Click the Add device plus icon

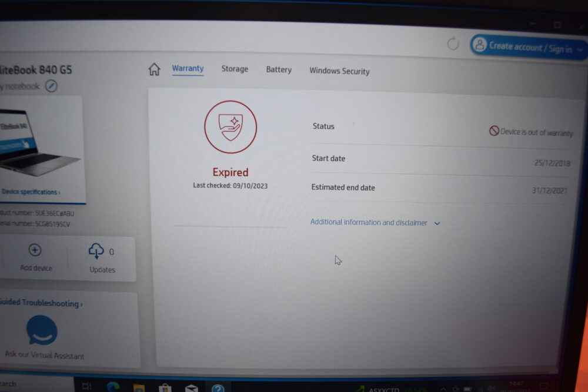(x=35, y=250)
